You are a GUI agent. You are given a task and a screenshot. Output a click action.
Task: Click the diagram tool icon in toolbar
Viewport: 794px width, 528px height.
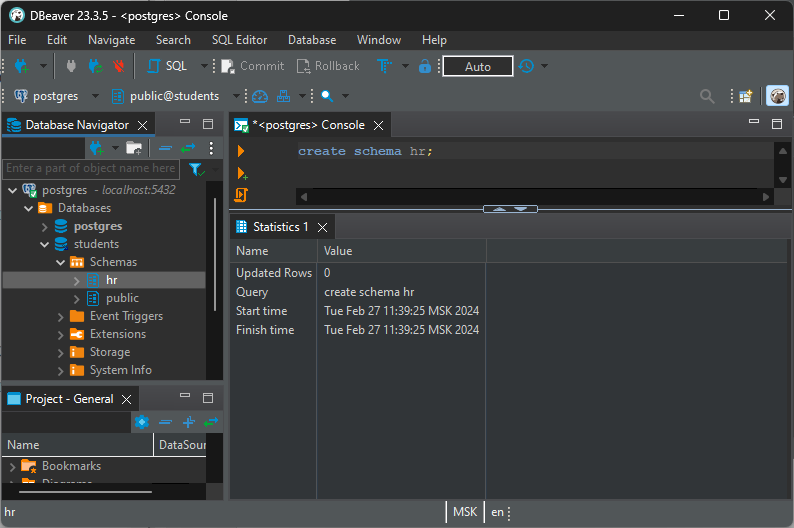click(x=284, y=96)
